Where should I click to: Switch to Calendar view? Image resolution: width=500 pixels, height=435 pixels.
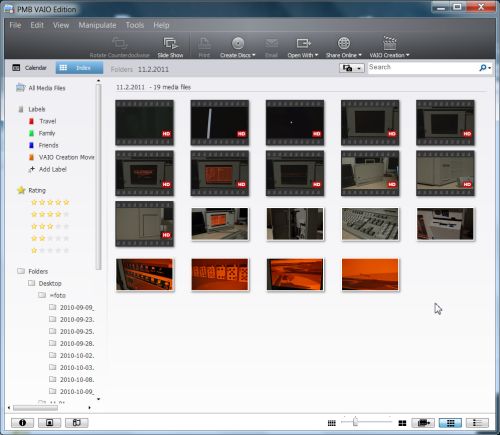coord(29,68)
